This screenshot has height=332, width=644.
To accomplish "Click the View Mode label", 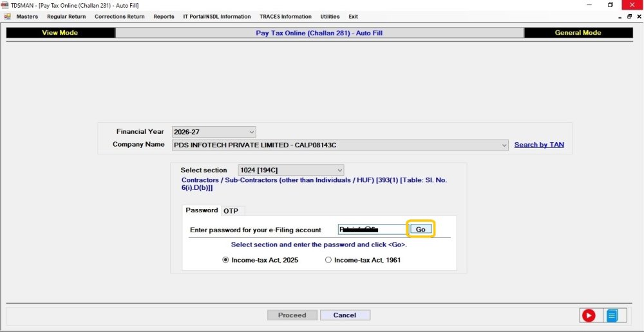I will [60, 33].
